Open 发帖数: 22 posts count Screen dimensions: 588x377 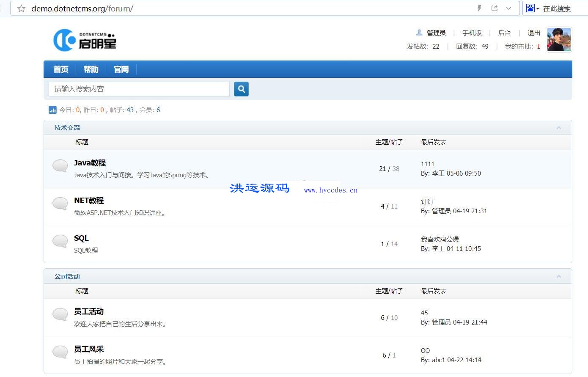pyautogui.click(x=423, y=47)
